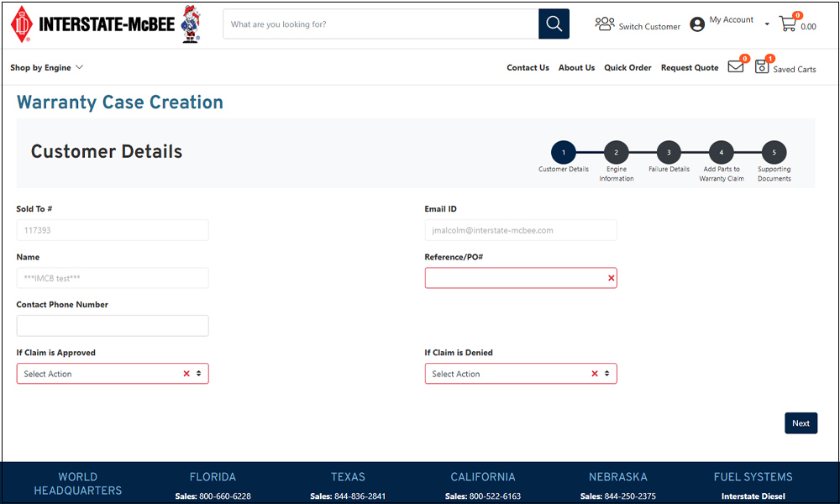Open the About Us link
The width and height of the screenshot is (840, 504).
point(576,67)
